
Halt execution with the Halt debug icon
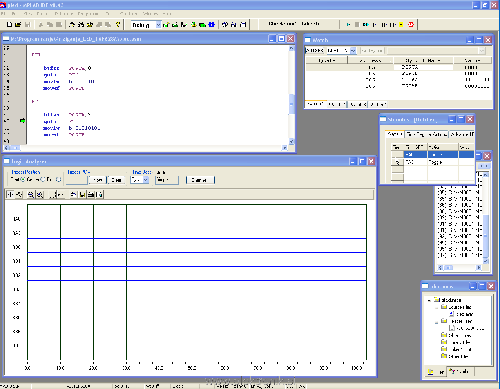click(357, 24)
